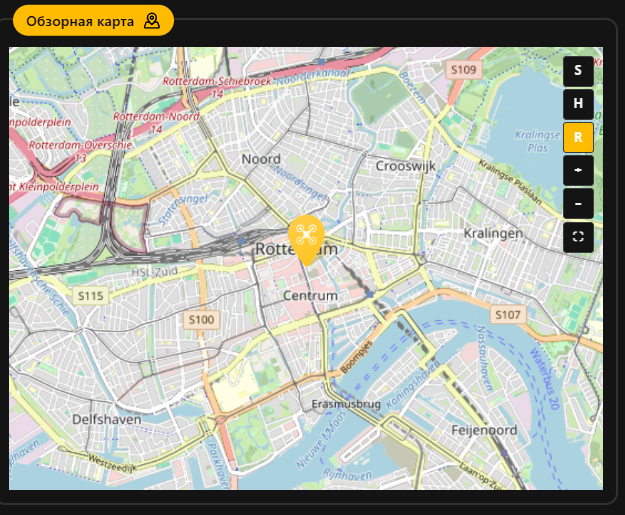Click the Rijnhaven label
Viewport: 625px width, 515px height.
coord(347,474)
